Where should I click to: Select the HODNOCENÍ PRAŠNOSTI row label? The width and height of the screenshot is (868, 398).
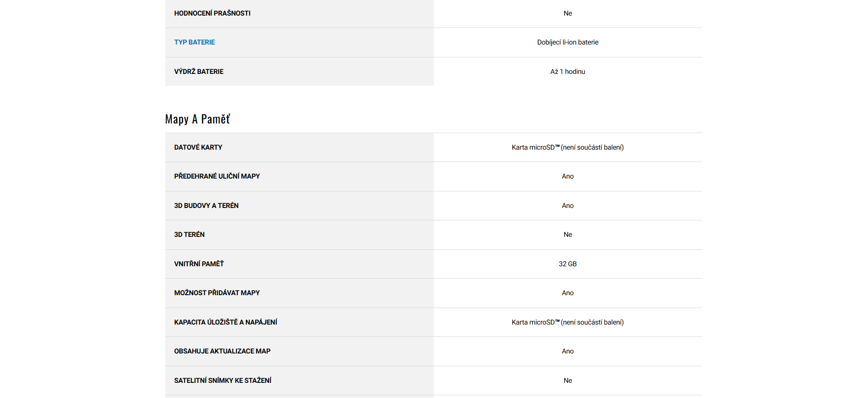coord(212,13)
